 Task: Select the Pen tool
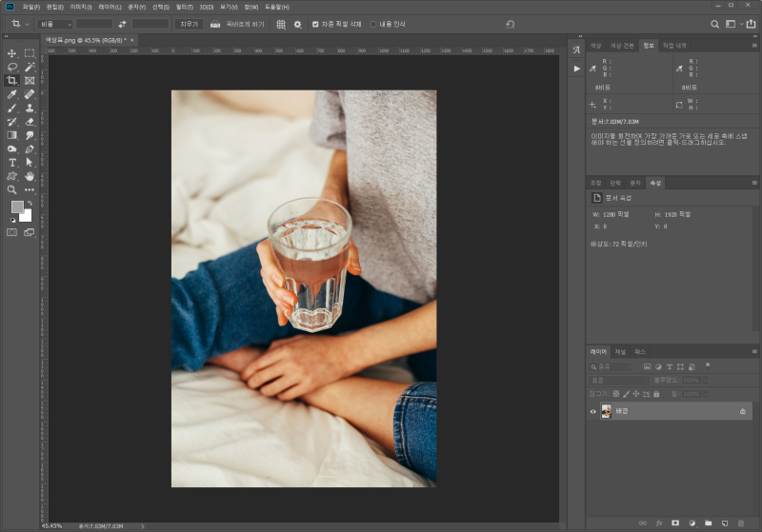[x=30, y=148]
